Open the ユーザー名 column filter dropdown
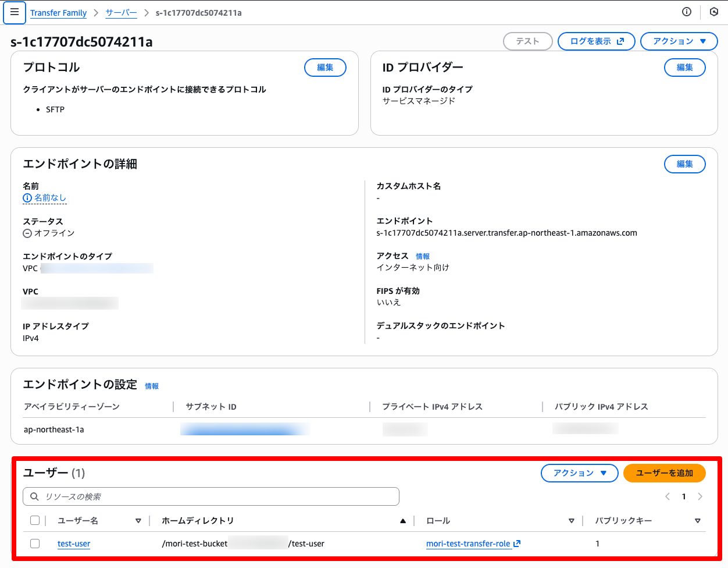The height and width of the screenshot is (568, 728). pyautogui.click(x=138, y=520)
